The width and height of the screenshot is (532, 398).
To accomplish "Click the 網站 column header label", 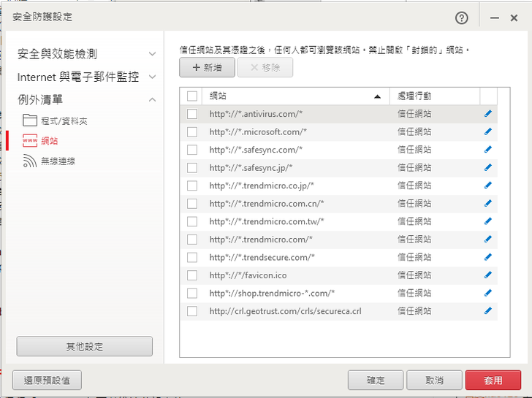I will click(218, 96).
